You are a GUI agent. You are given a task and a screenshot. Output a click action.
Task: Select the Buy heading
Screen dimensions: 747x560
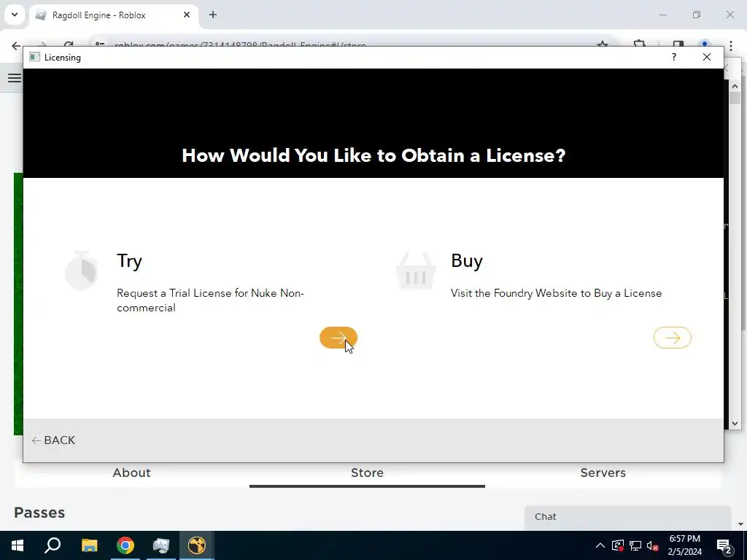[x=467, y=261]
